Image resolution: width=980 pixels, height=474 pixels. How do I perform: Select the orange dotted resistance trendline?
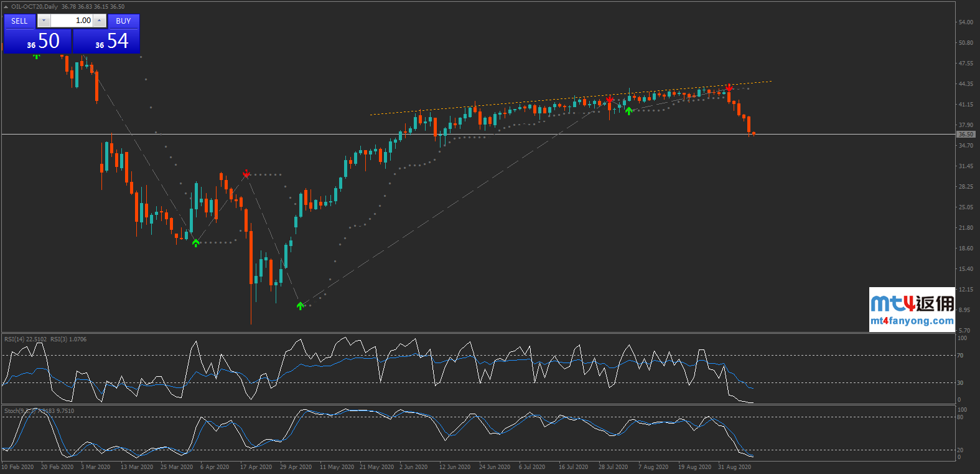(x=560, y=100)
